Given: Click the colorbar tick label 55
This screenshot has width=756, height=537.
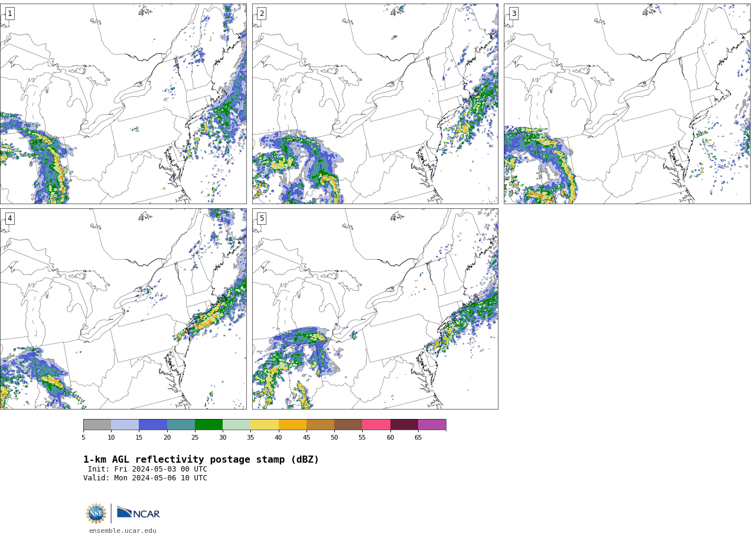Looking at the screenshot, I should [x=362, y=438].
